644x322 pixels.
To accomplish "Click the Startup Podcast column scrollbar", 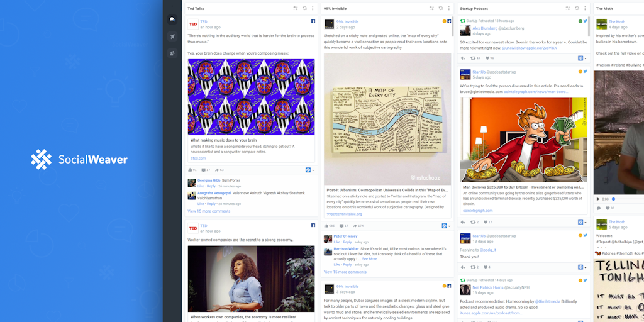I will pyautogui.click(x=589, y=26).
